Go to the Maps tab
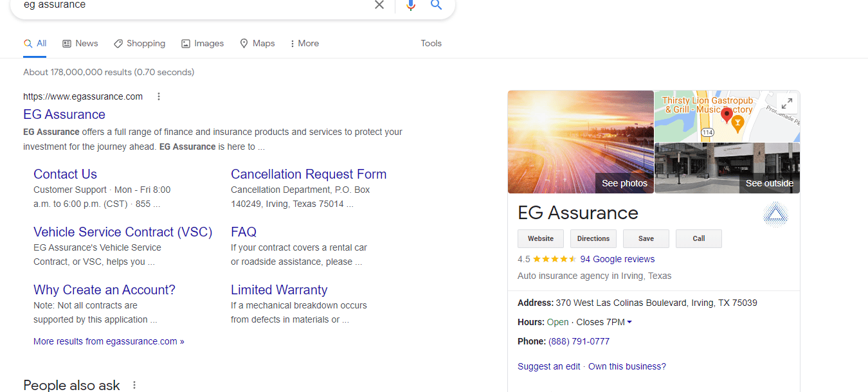The image size is (868, 392). coord(257,44)
